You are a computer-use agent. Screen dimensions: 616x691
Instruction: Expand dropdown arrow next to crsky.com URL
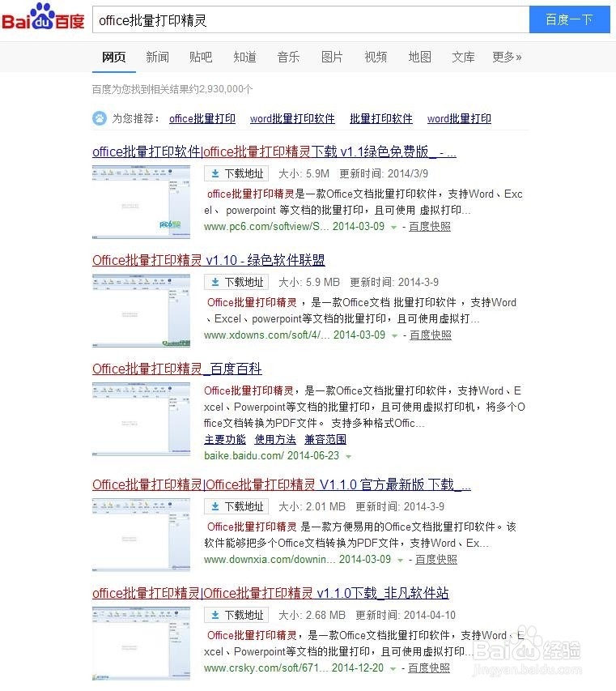pos(393,669)
